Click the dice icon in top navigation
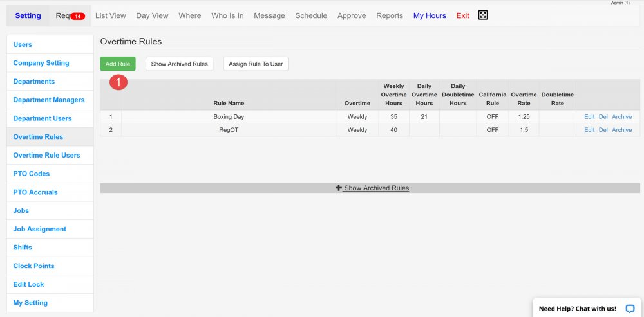644x317 pixels. coord(483,15)
